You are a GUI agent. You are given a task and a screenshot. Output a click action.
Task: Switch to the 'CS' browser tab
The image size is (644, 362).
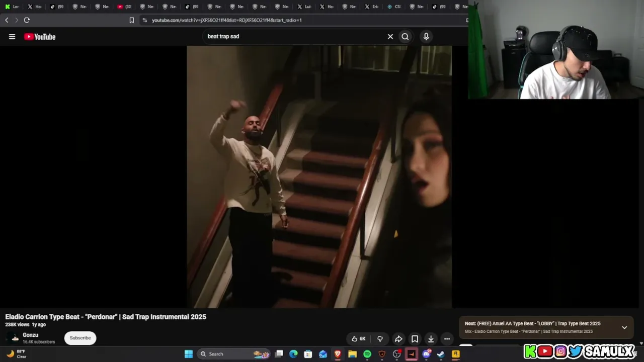pyautogui.click(x=393, y=7)
